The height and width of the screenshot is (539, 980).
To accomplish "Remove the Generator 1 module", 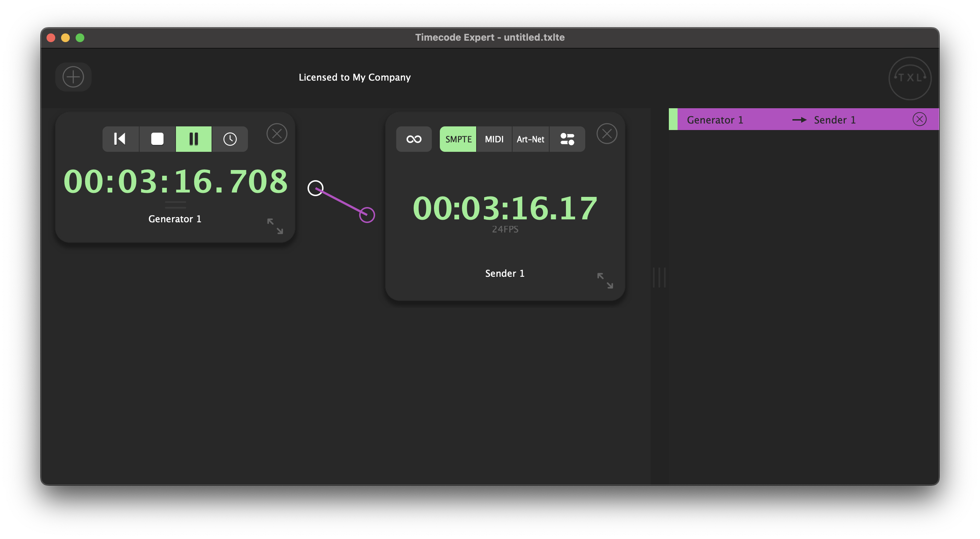I will (277, 134).
